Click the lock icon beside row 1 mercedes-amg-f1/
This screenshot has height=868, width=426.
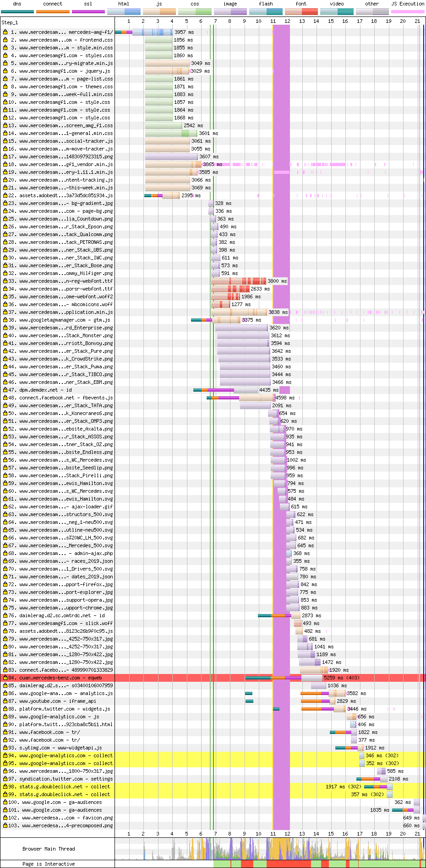click(x=5, y=32)
